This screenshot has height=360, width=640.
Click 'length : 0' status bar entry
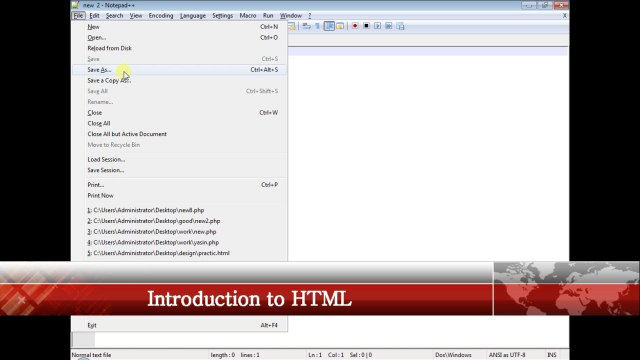click(222, 355)
